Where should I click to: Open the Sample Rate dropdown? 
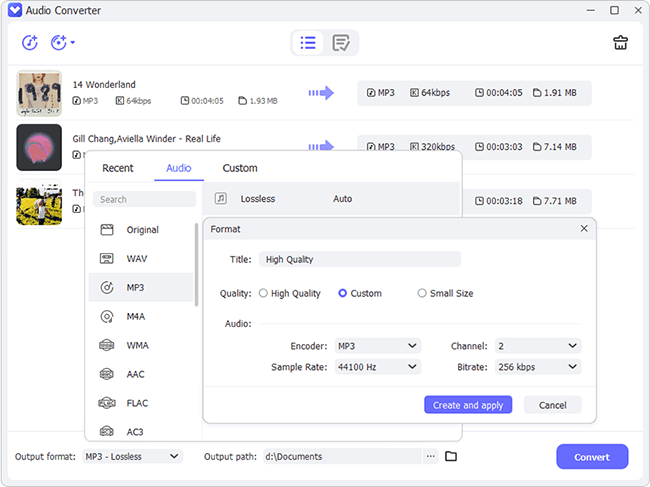coord(378,367)
